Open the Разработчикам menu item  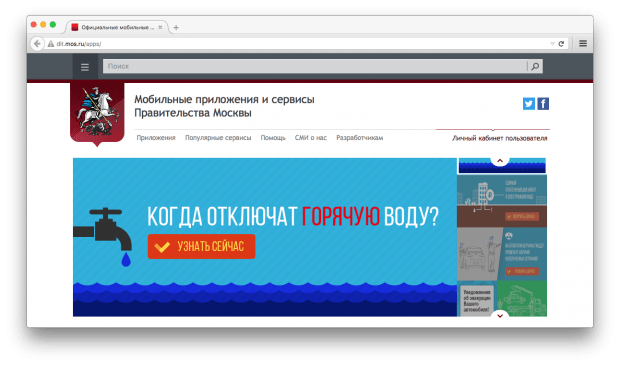[359, 138]
